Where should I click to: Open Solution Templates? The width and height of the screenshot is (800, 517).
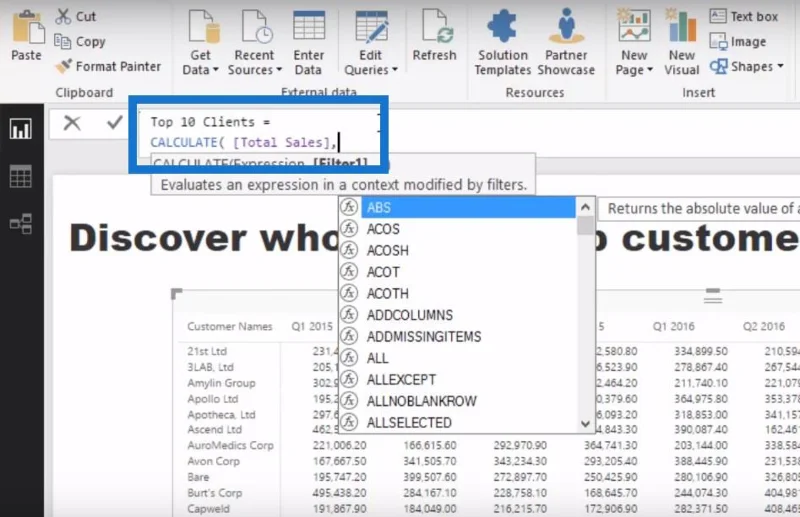503,43
